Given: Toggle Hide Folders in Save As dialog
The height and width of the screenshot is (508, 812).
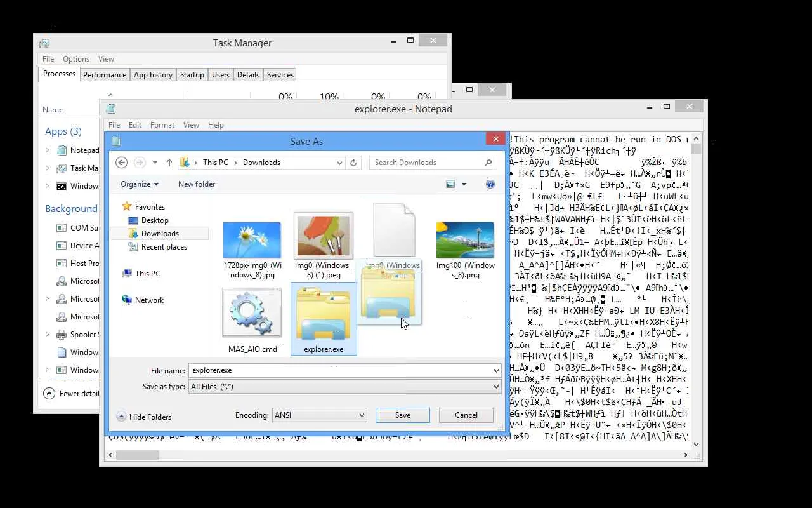Looking at the screenshot, I should pos(144,417).
